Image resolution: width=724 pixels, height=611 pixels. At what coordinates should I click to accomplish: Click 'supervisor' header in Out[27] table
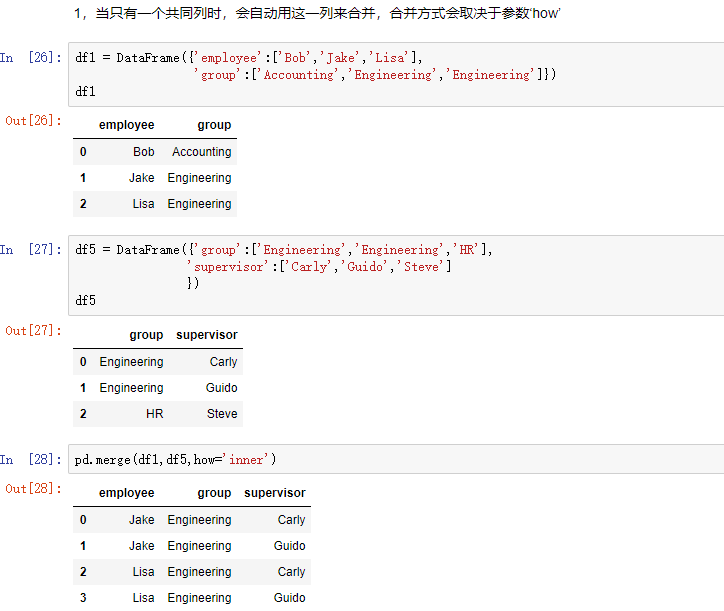coord(207,335)
